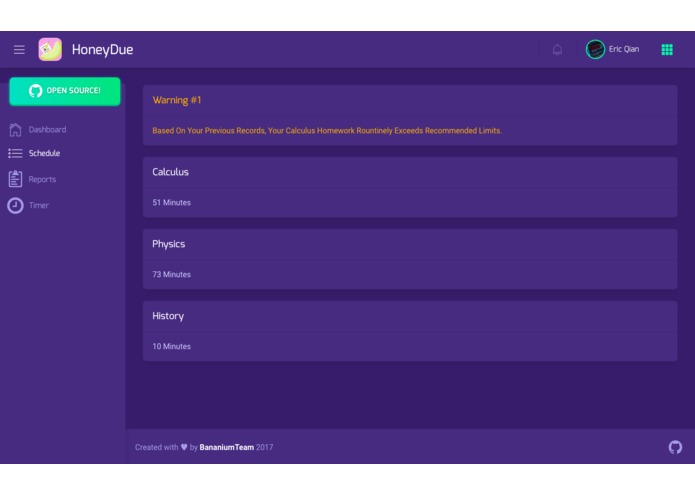This screenshot has height=494, width=695.
Task: Go to the Dashboard menu item
Action: (x=47, y=130)
